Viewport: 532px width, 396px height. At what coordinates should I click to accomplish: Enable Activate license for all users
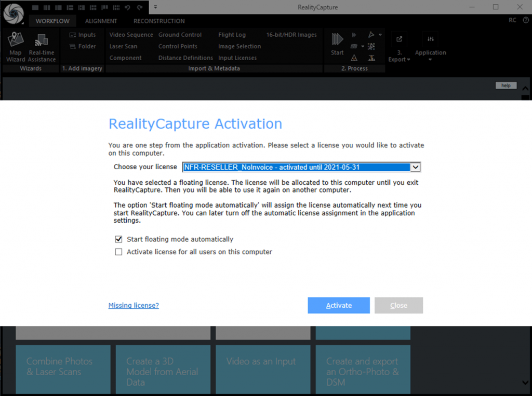[x=118, y=252]
